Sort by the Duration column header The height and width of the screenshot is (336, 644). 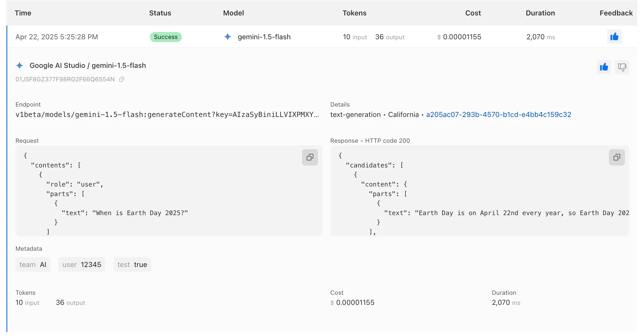540,13
